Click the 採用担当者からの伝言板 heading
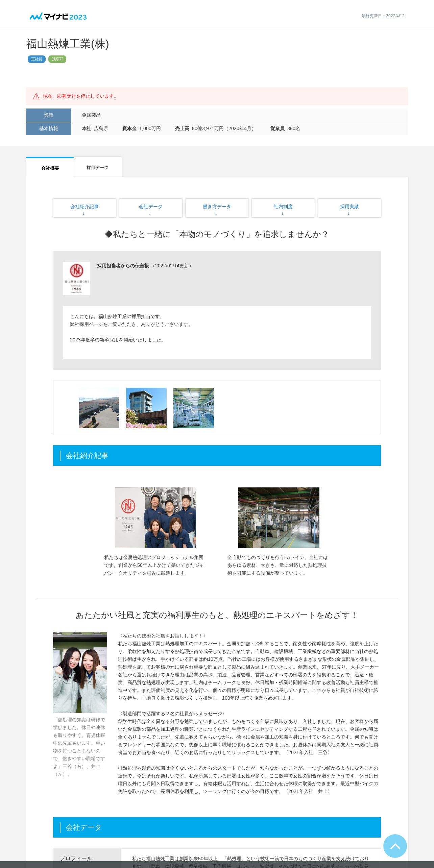The height and width of the screenshot is (868, 434). [x=123, y=266]
